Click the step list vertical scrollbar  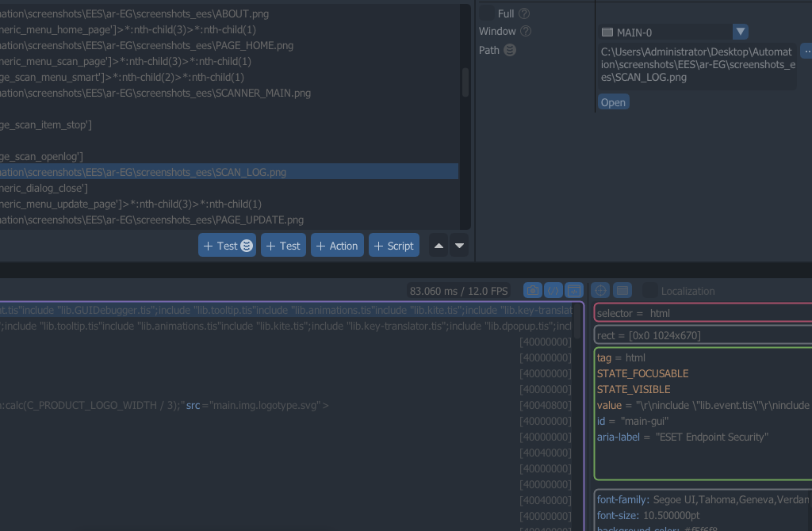pyautogui.click(x=465, y=82)
